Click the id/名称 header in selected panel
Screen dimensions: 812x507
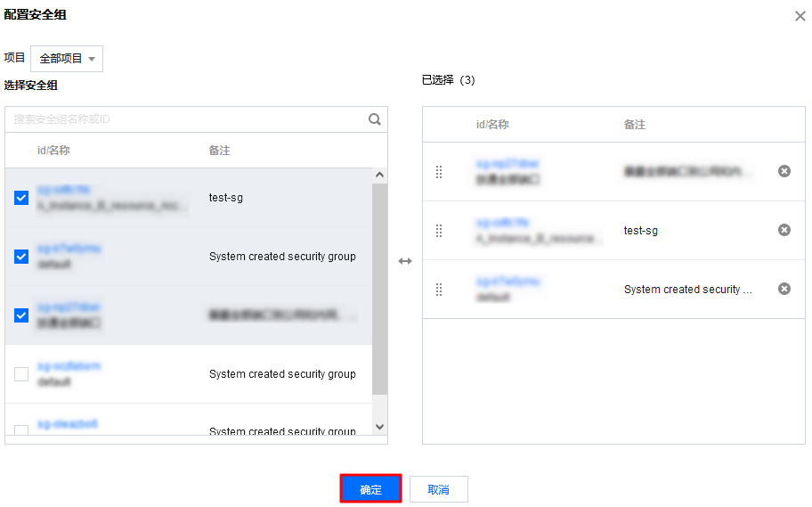pyautogui.click(x=492, y=125)
